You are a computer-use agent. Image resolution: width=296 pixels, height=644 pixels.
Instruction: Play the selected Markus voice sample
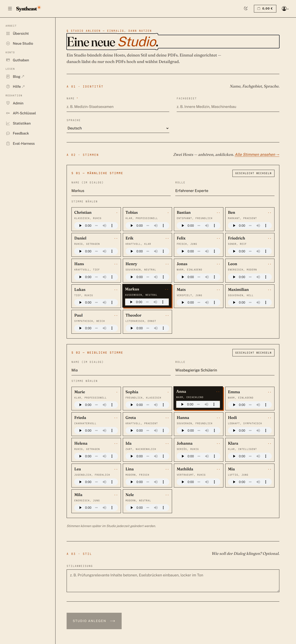click(x=131, y=302)
